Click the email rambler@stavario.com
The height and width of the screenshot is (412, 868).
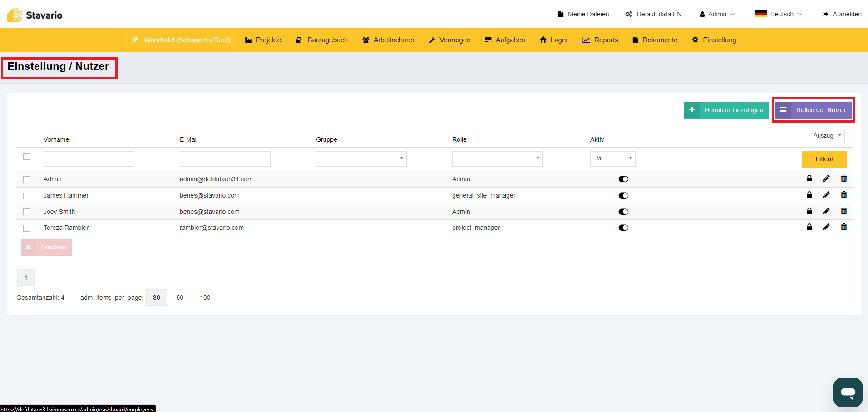coord(212,228)
